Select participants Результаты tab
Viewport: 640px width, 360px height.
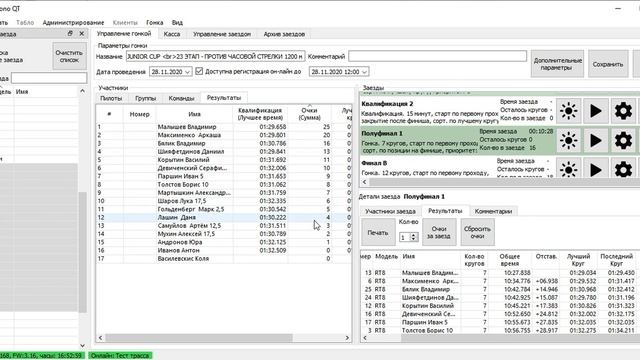[224, 98]
